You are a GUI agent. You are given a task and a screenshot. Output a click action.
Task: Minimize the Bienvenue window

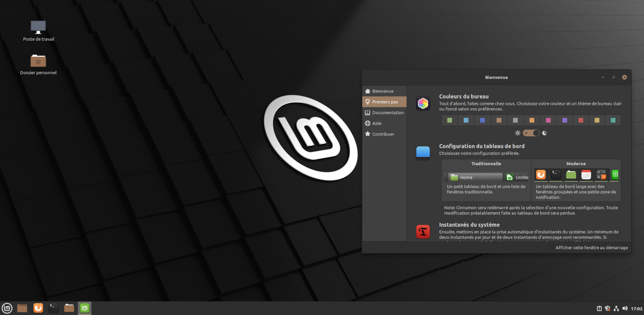(603, 77)
